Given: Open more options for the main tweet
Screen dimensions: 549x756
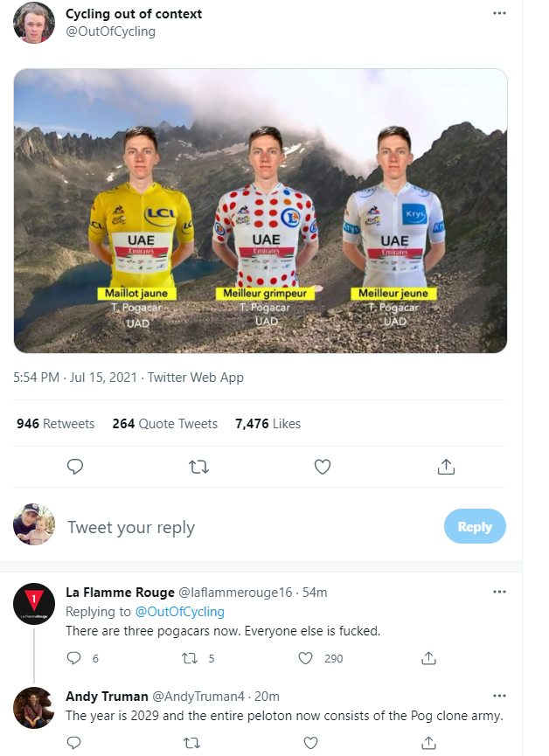Looking at the screenshot, I should [499, 12].
